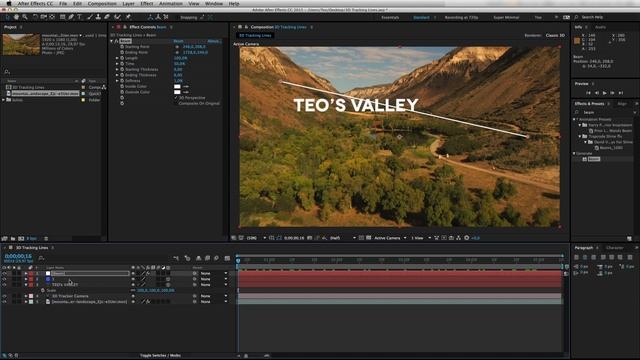
Task: Select the Roto Brush tool
Action: tap(118, 17)
